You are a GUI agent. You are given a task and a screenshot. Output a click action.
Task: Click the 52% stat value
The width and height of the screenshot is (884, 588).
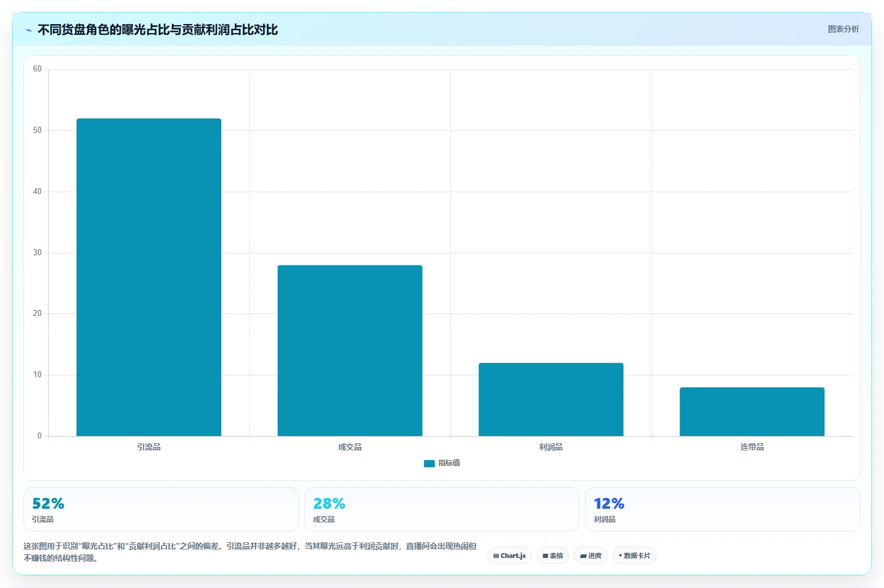[48, 503]
